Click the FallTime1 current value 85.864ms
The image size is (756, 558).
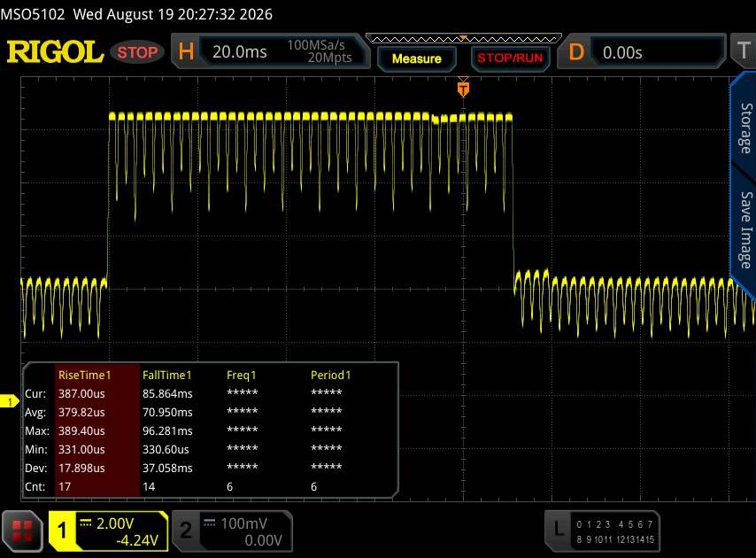(x=167, y=393)
